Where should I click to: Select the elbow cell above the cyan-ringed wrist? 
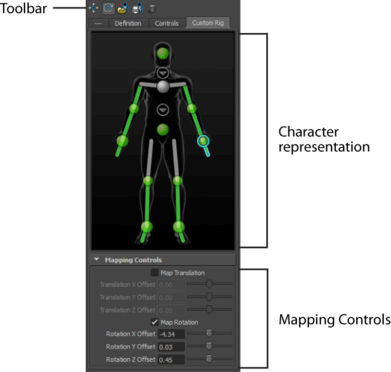192,108
